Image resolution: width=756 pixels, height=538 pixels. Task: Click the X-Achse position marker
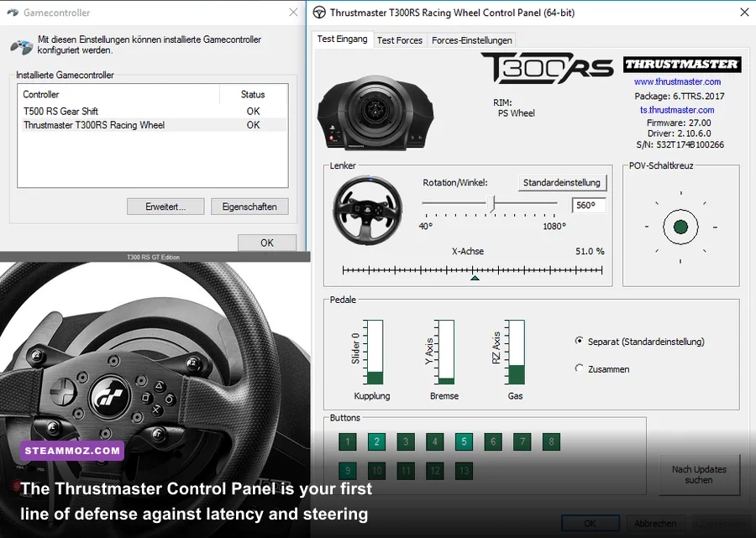coord(475,278)
